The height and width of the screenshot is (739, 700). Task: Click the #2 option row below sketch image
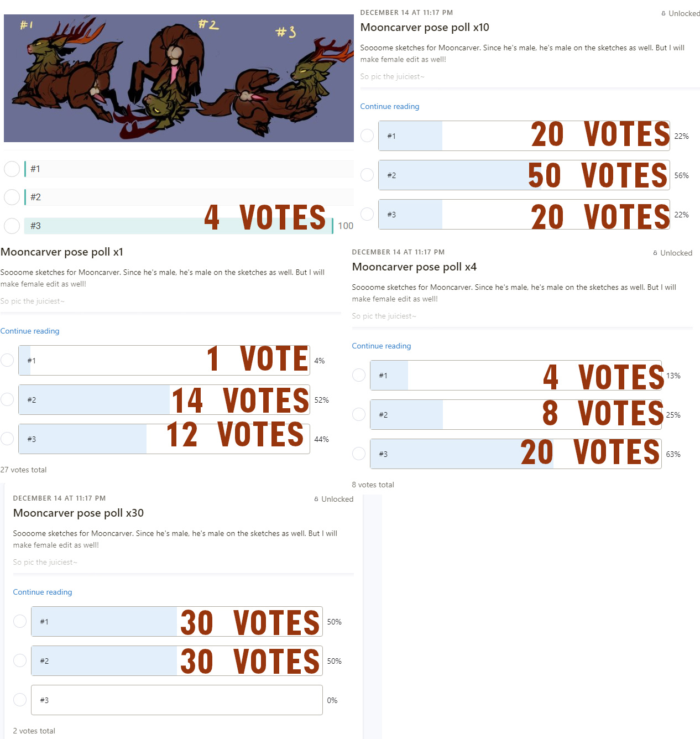[189, 197]
